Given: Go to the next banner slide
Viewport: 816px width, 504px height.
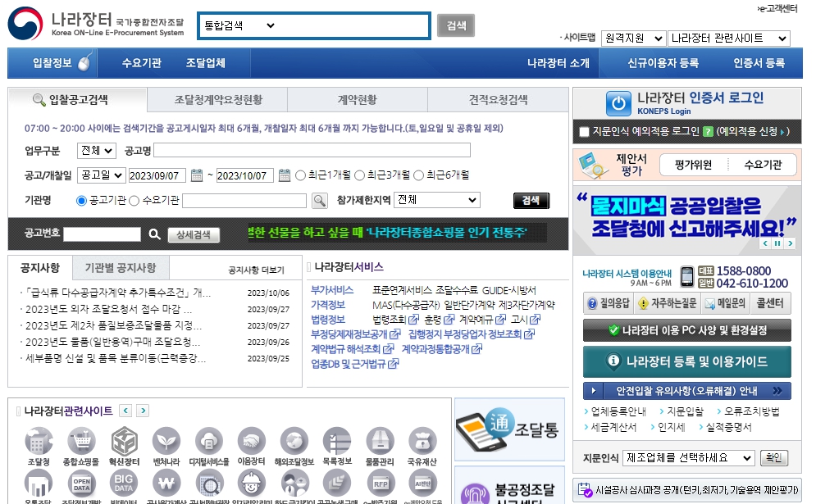Looking at the screenshot, I should pyautogui.click(x=790, y=243).
